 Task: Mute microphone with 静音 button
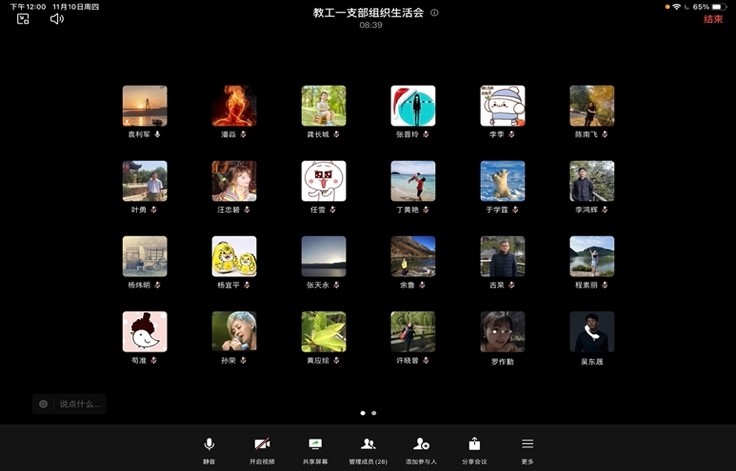(209, 446)
